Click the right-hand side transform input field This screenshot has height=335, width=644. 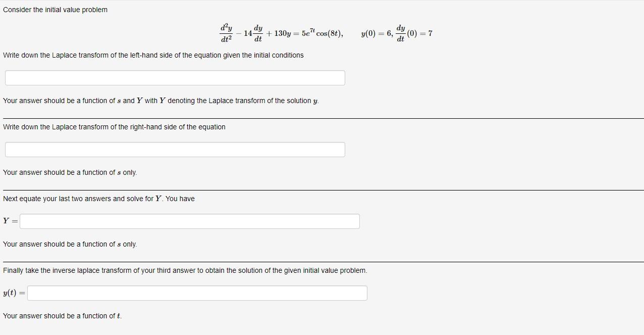point(175,149)
